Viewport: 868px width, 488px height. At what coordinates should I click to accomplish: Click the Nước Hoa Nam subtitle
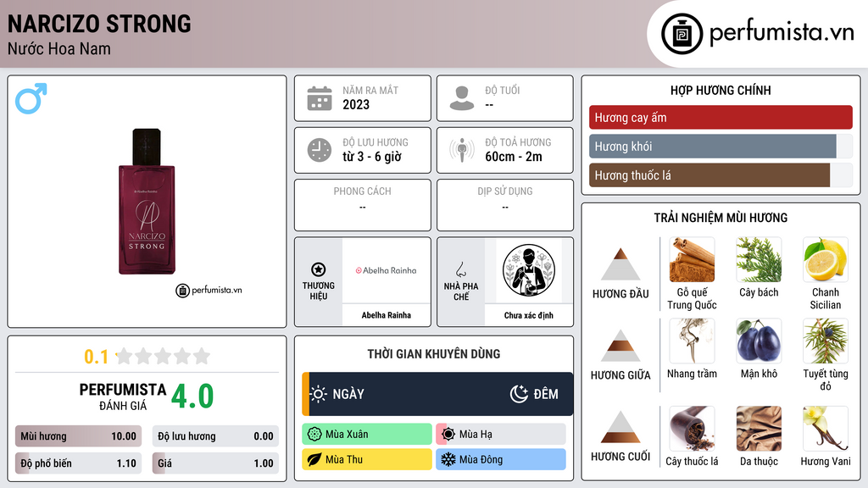tap(59, 48)
